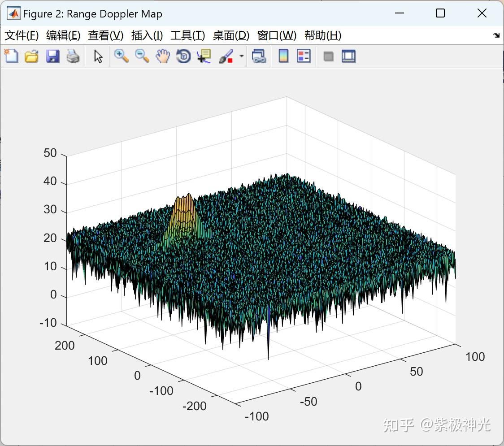Open file with folder icon
The width and height of the screenshot is (504, 446).
point(31,56)
